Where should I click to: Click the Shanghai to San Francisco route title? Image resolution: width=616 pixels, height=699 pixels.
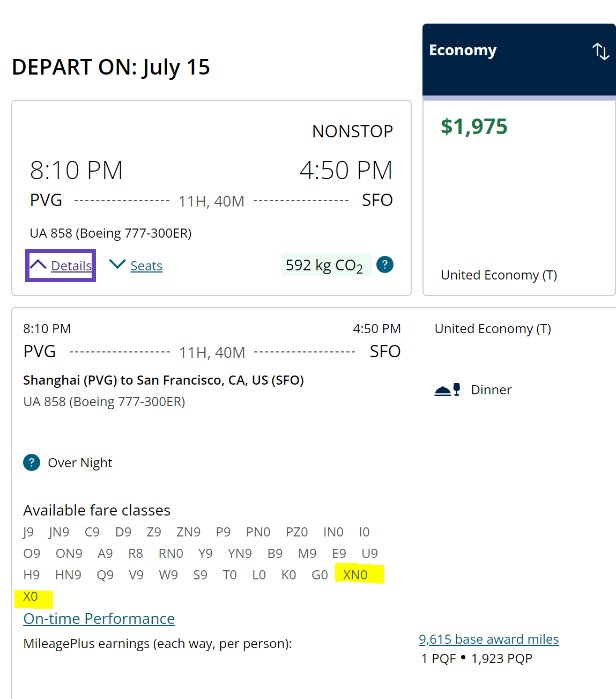click(164, 380)
